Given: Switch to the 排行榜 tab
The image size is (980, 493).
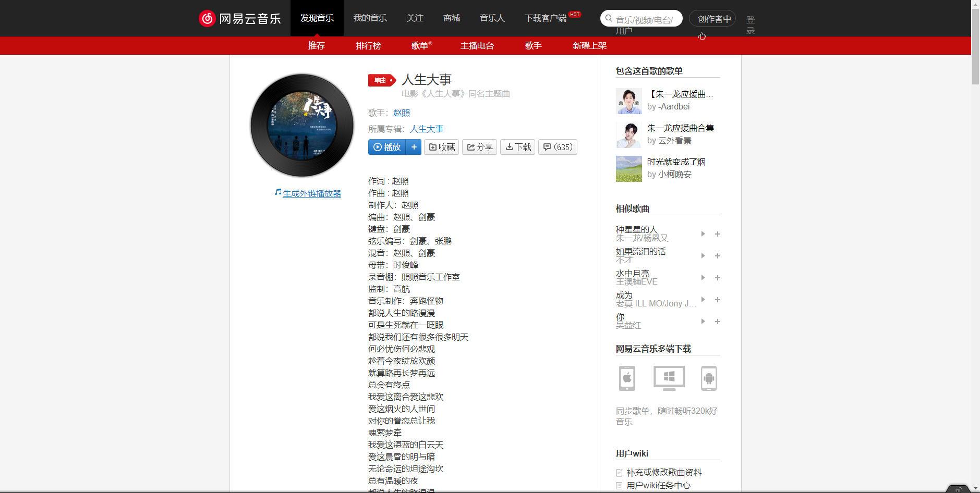Looking at the screenshot, I should 368,46.
